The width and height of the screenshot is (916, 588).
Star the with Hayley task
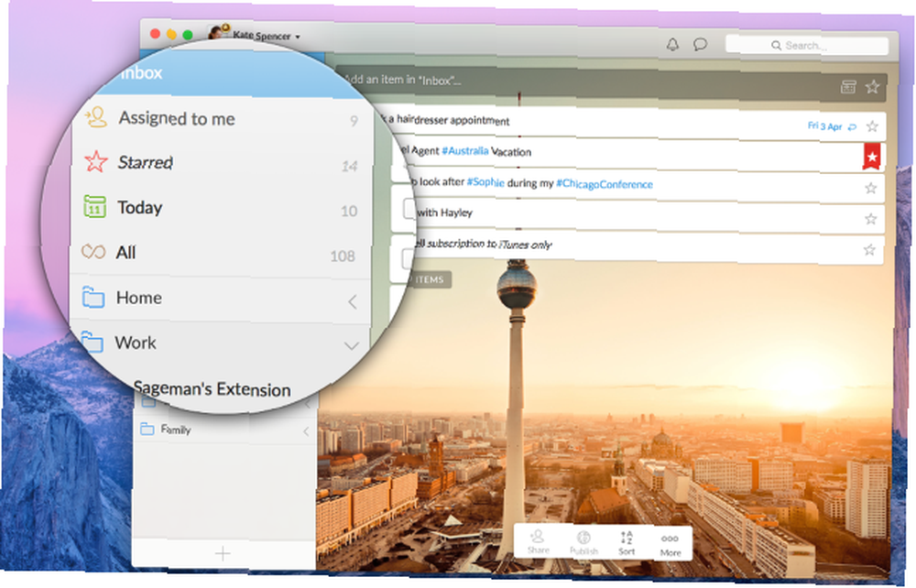pos(870,219)
